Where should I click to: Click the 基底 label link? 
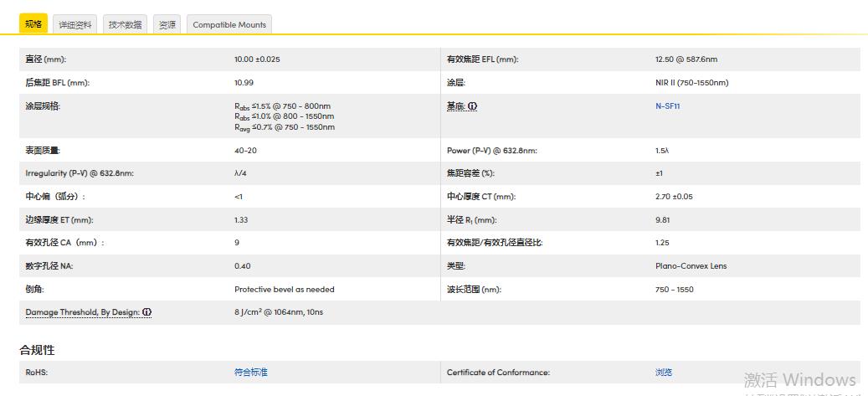pos(455,105)
